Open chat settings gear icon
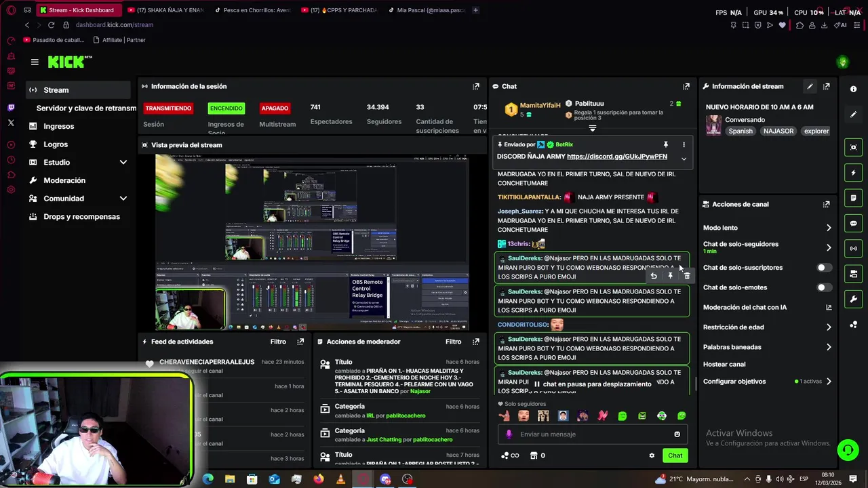 652,455
